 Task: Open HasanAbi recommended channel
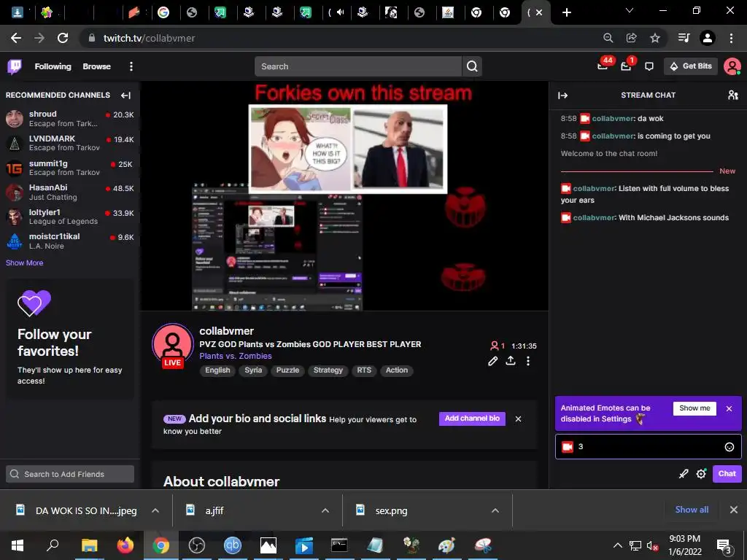(70, 192)
